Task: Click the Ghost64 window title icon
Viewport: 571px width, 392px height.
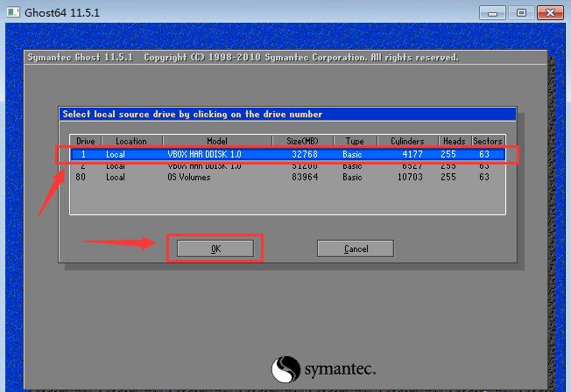Action: [x=13, y=12]
